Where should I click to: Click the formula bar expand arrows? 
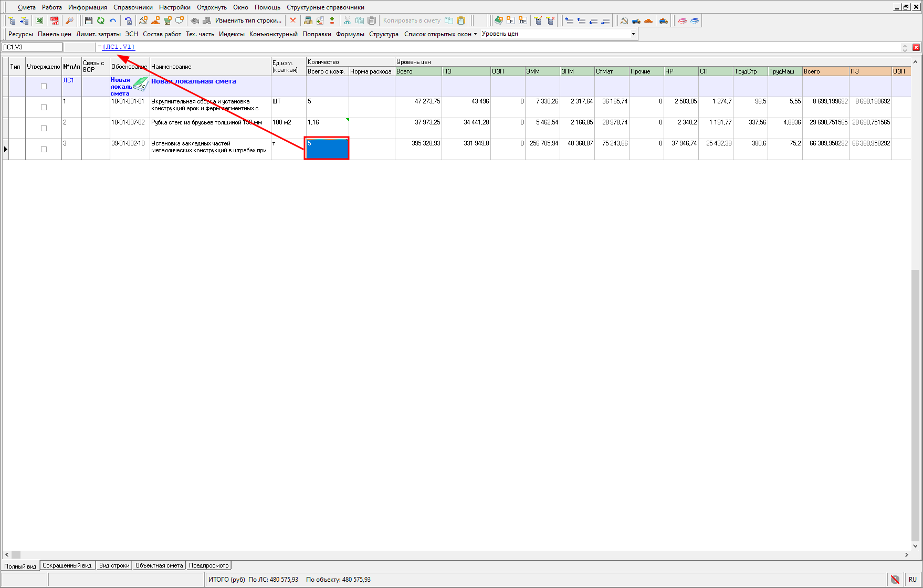tap(905, 47)
